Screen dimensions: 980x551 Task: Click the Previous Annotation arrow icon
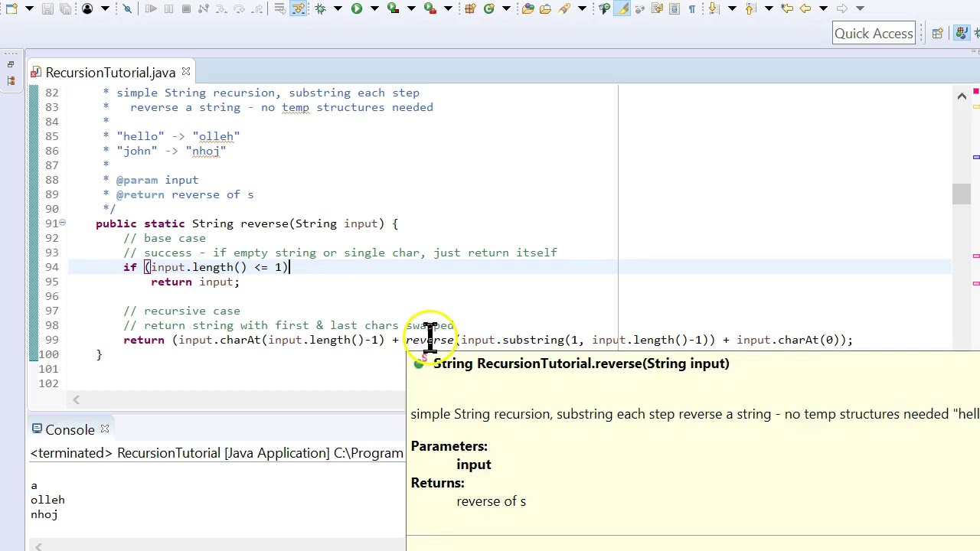click(750, 8)
